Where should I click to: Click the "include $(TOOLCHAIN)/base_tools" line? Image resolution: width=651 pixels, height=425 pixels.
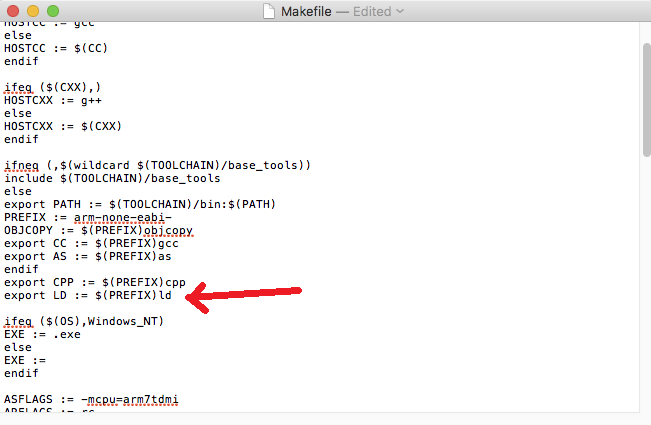pyautogui.click(x=112, y=178)
